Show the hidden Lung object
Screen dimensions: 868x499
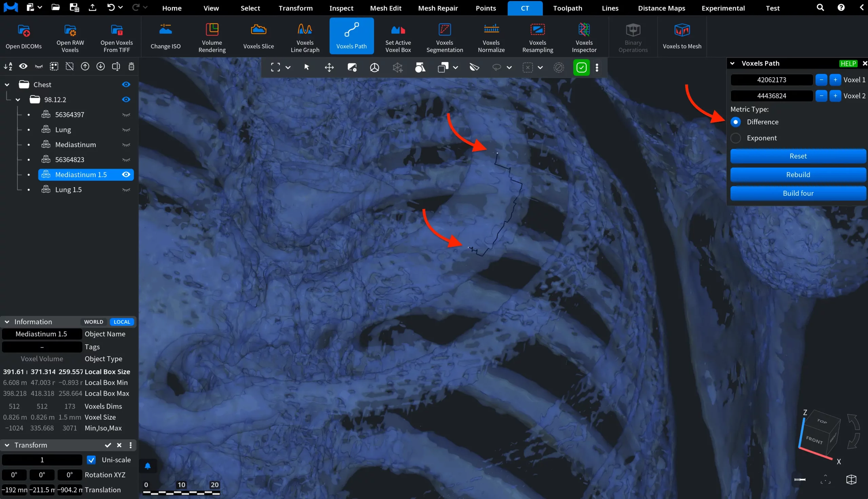(126, 130)
